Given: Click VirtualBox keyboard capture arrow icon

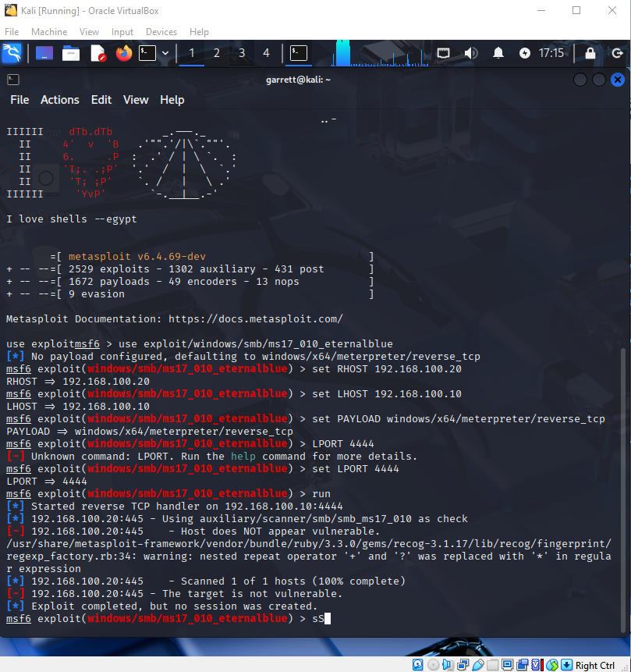Looking at the screenshot, I should coord(566,665).
